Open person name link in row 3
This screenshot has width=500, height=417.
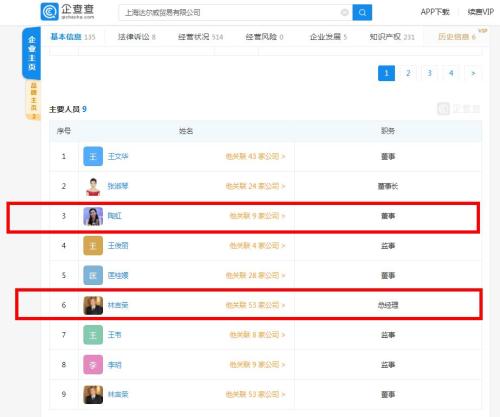[x=115, y=216]
